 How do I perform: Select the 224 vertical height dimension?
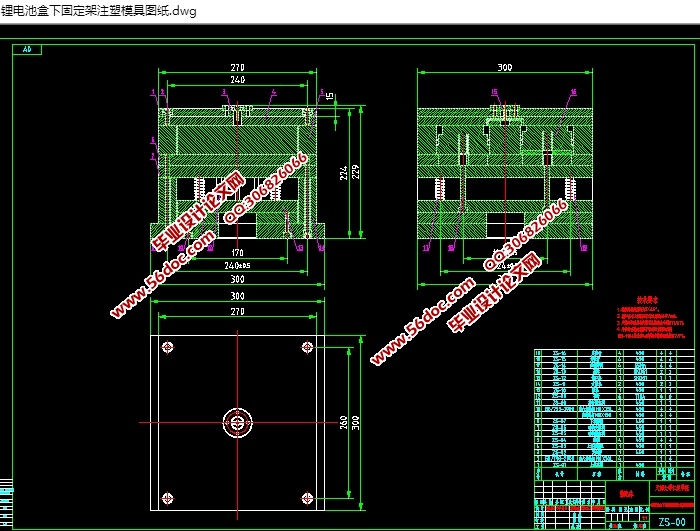point(343,173)
